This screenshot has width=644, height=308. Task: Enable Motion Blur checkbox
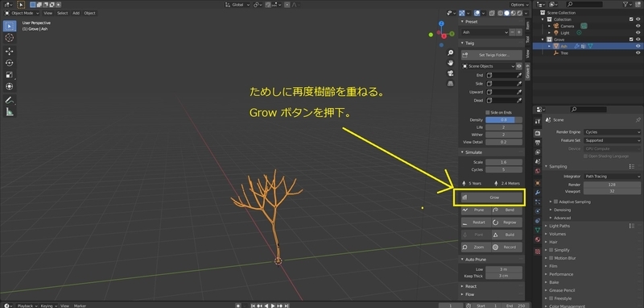(x=551, y=258)
